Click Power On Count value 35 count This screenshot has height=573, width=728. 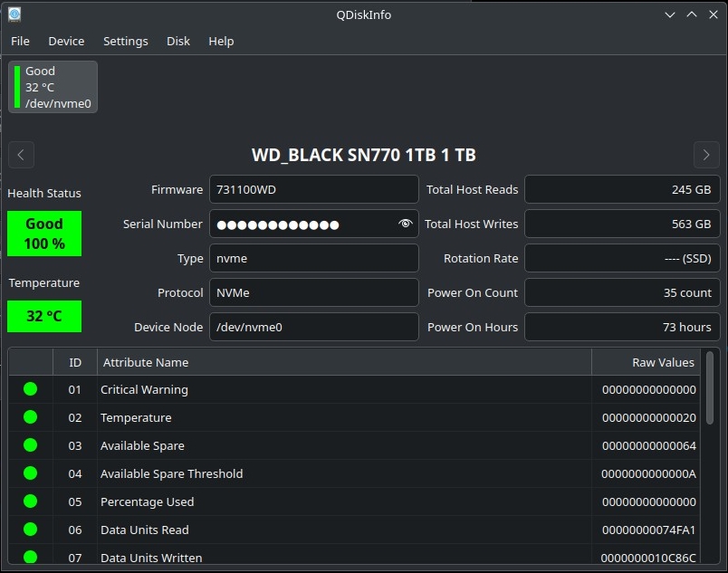point(622,292)
